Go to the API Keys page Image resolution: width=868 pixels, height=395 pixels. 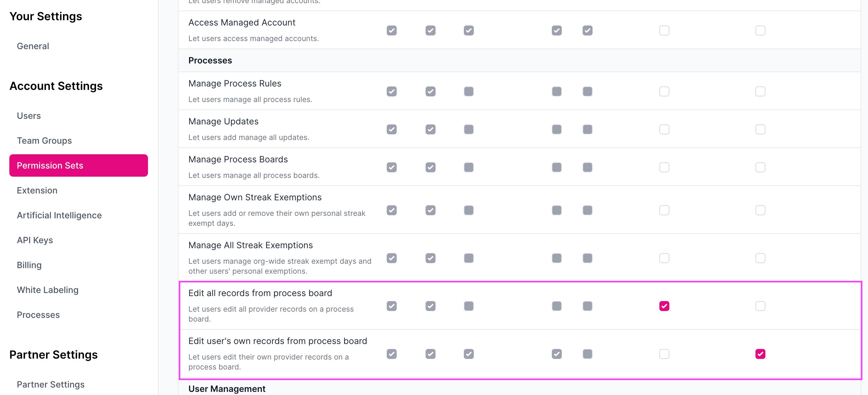[35, 240]
